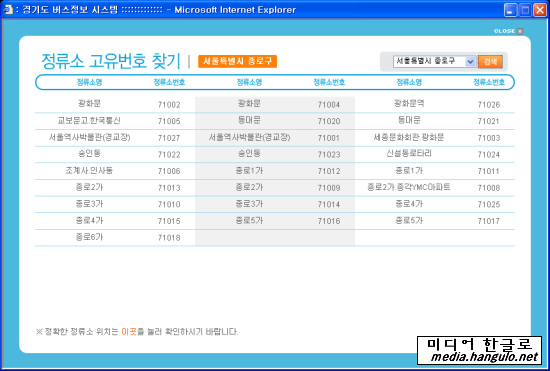Select stop number 71015

point(169,221)
